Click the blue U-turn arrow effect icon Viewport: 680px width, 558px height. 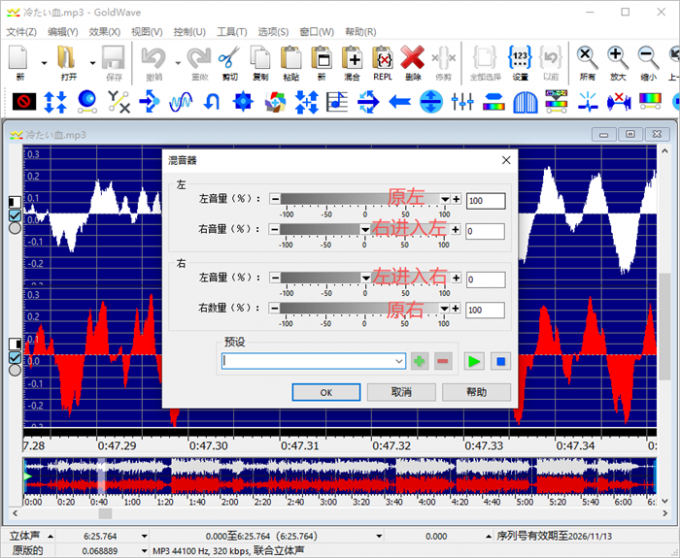pyautogui.click(x=212, y=102)
